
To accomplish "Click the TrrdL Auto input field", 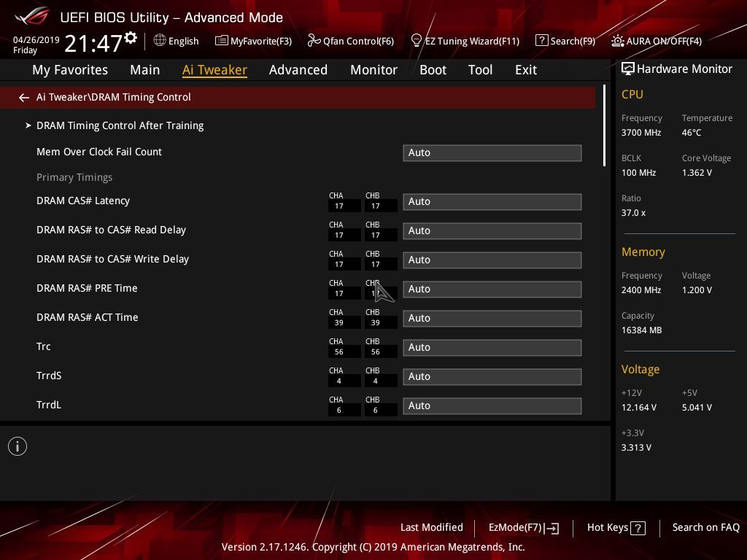I will click(492, 405).
